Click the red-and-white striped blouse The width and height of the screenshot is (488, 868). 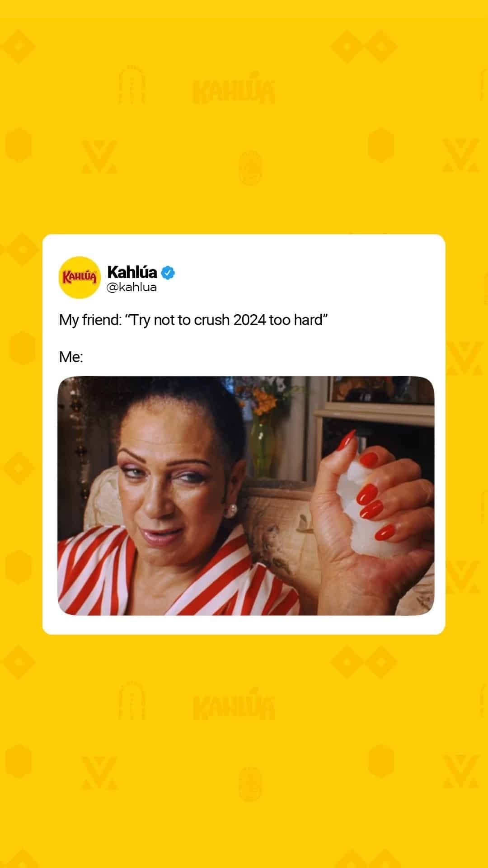tap(176, 574)
